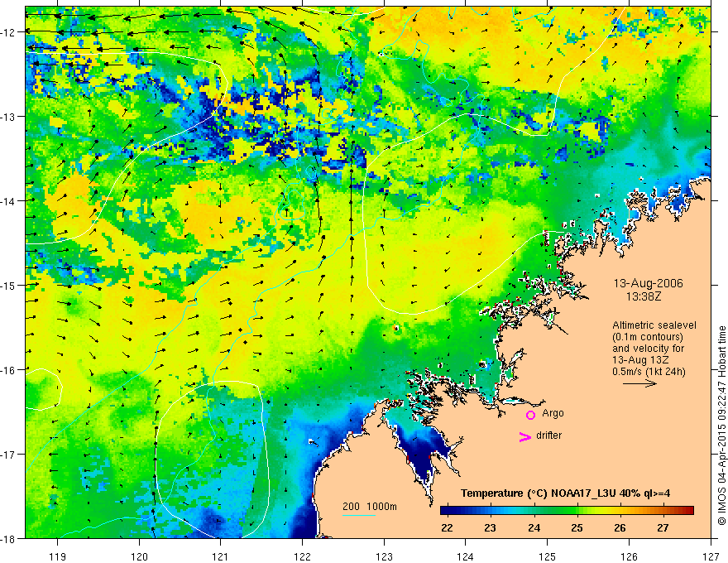This screenshot has width=728, height=563.
Task: Click color bar label '27'
Action: 663,527
